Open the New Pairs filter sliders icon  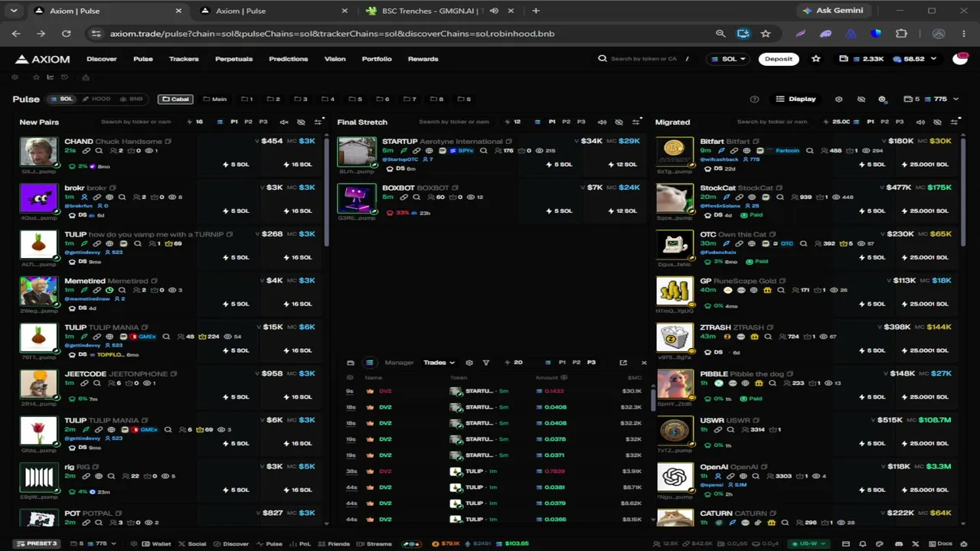317,122
